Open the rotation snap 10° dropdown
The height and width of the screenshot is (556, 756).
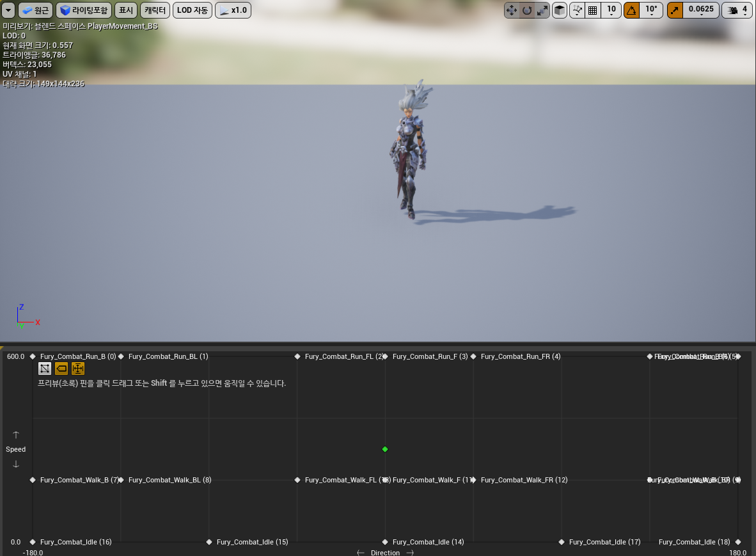tap(651, 10)
